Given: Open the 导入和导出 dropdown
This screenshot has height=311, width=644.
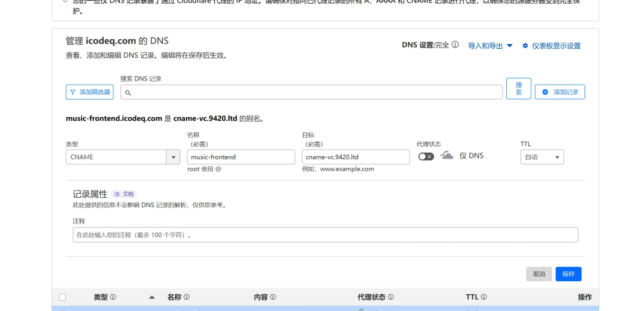Looking at the screenshot, I should pos(490,45).
